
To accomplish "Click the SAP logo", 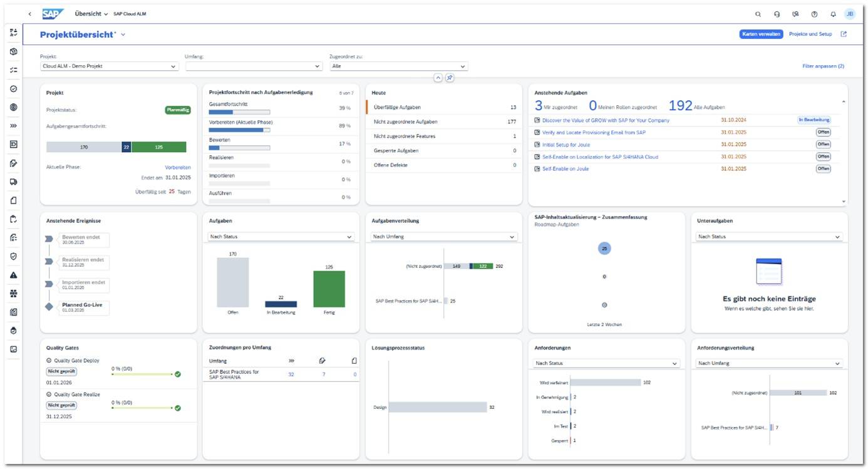I will click(54, 14).
